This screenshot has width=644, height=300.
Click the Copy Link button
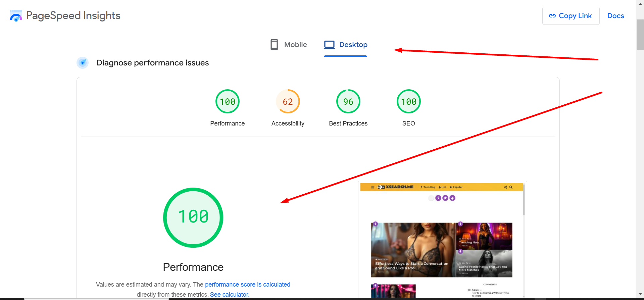point(571,16)
